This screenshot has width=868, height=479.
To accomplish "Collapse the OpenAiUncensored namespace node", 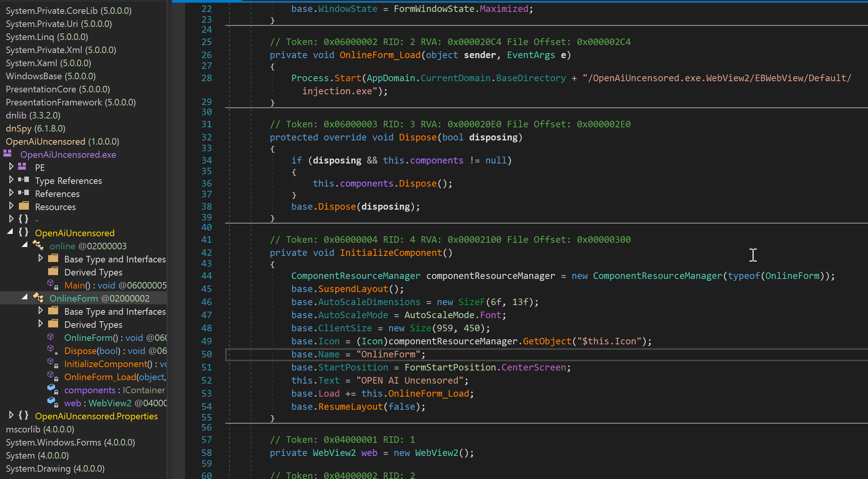I will [10, 232].
